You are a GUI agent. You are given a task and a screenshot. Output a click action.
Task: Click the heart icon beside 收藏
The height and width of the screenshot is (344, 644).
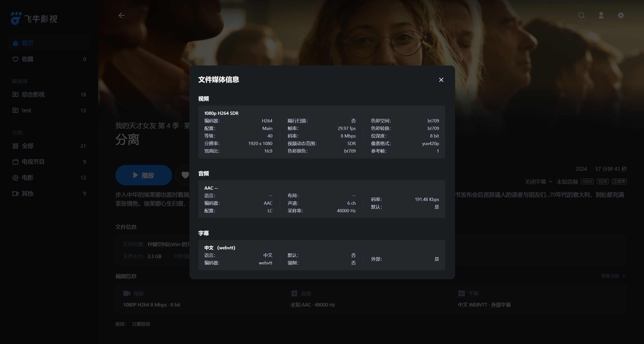pos(15,59)
